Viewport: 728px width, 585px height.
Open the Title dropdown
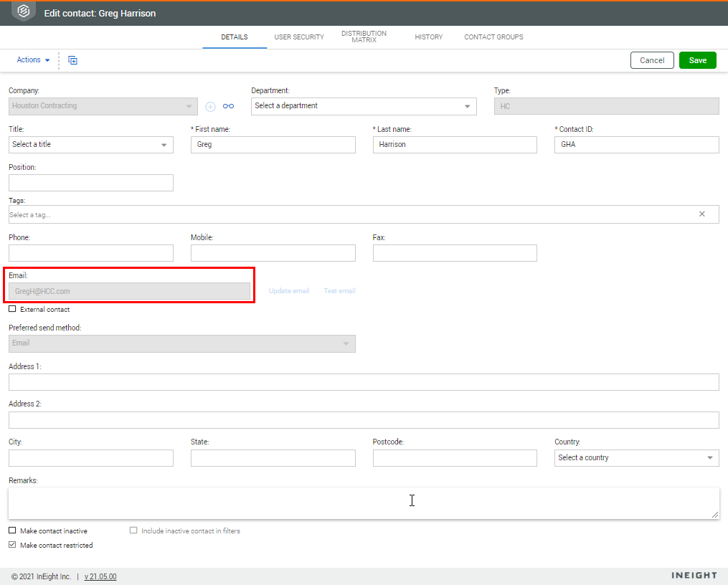coord(91,145)
